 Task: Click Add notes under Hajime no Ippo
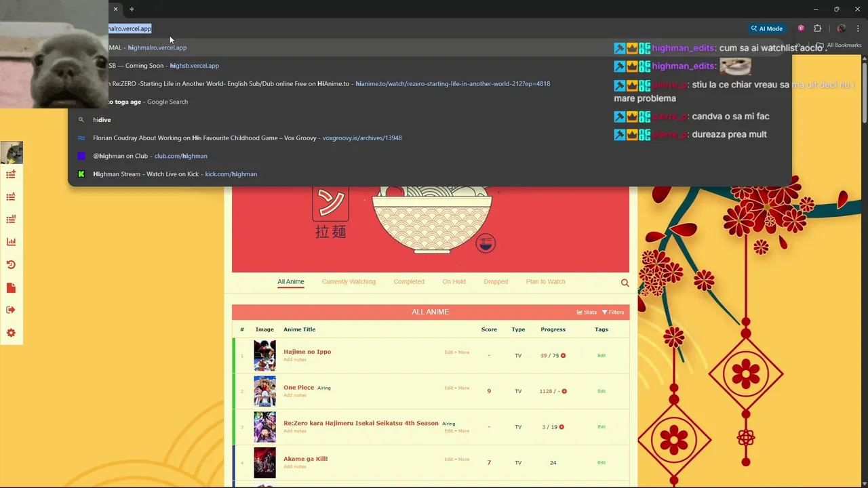tap(295, 360)
